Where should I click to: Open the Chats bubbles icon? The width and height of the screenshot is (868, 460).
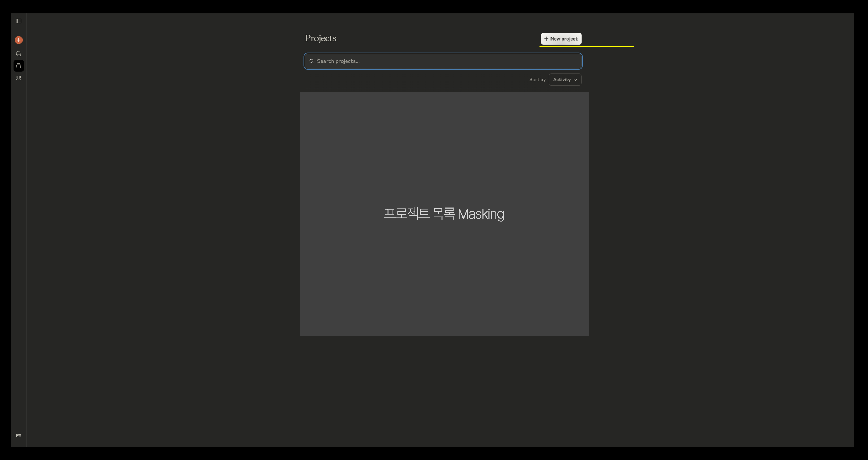point(19,54)
